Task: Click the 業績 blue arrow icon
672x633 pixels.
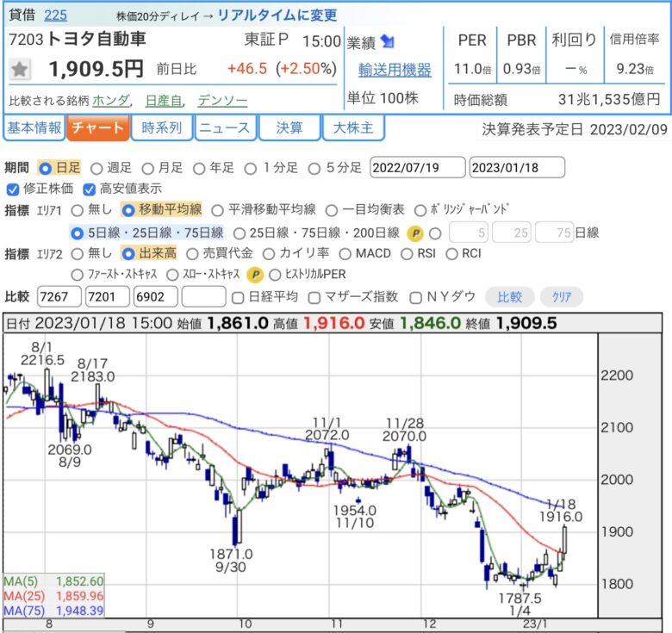Action: click(x=388, y=41)
